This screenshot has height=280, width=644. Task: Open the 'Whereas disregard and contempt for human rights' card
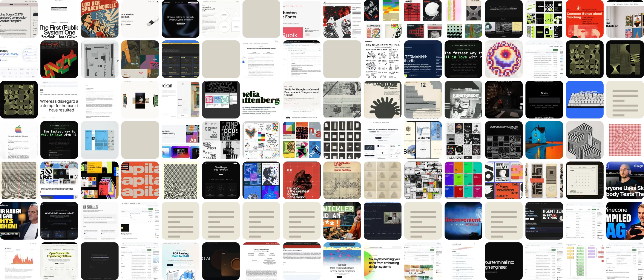[x=59, y=99]
